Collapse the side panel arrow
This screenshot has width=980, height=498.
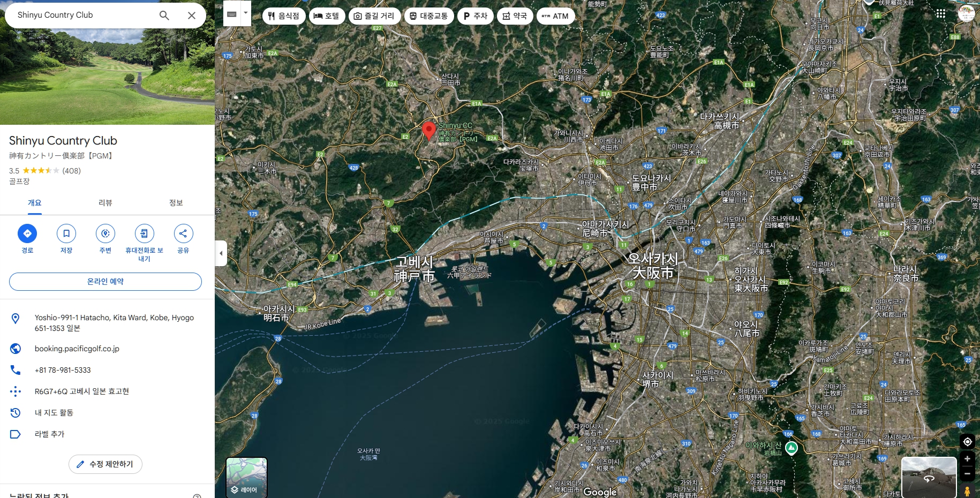pos(221,253)
